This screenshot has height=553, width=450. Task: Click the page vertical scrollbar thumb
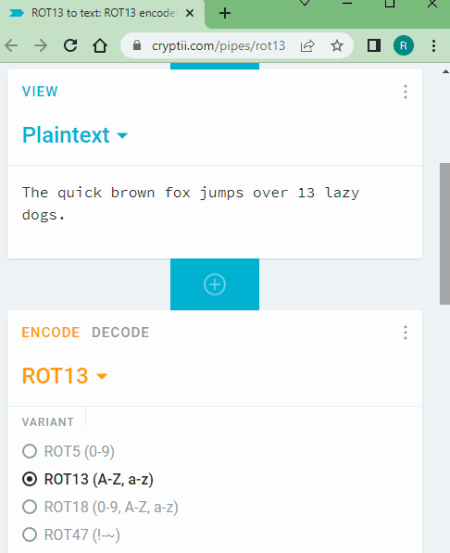[x=445, y=233]
